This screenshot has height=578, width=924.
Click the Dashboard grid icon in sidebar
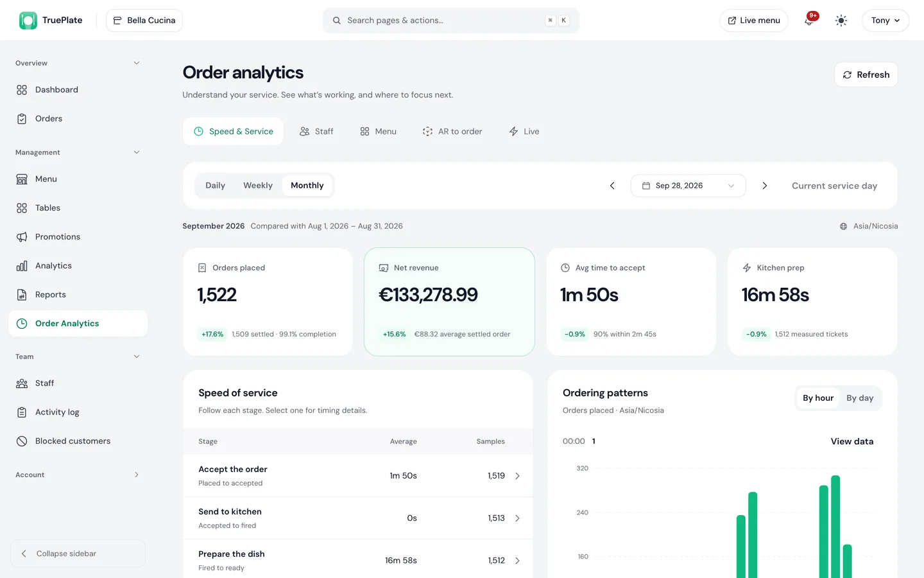click(x=22, y=90)
